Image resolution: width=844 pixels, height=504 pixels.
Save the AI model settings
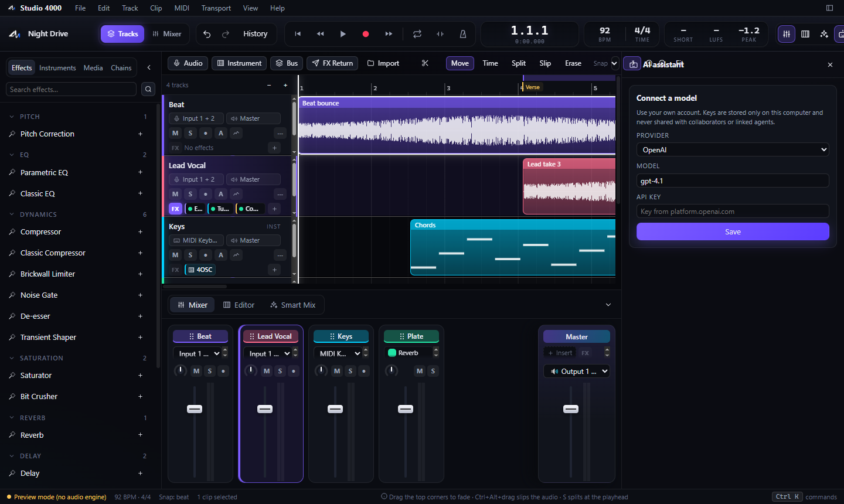point(733,231)
